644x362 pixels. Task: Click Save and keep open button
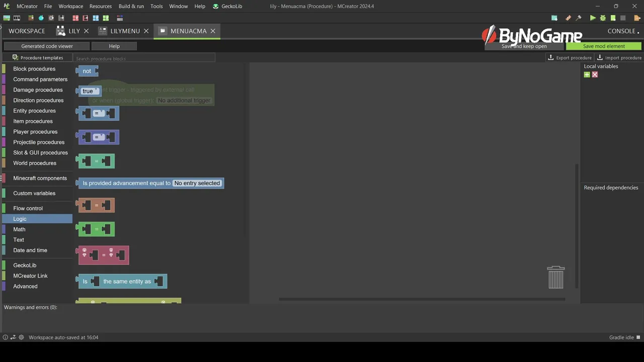coord(524,46)
